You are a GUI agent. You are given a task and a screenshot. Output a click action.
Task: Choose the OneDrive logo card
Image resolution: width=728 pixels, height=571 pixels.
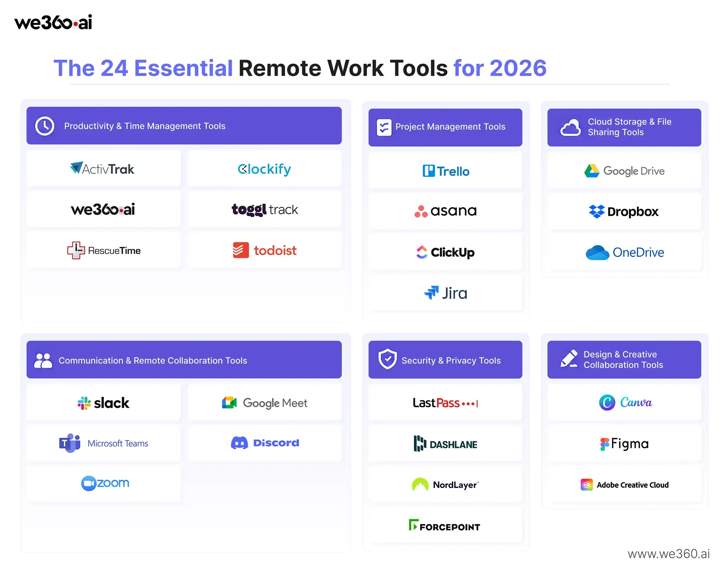[x=624, y=252]
